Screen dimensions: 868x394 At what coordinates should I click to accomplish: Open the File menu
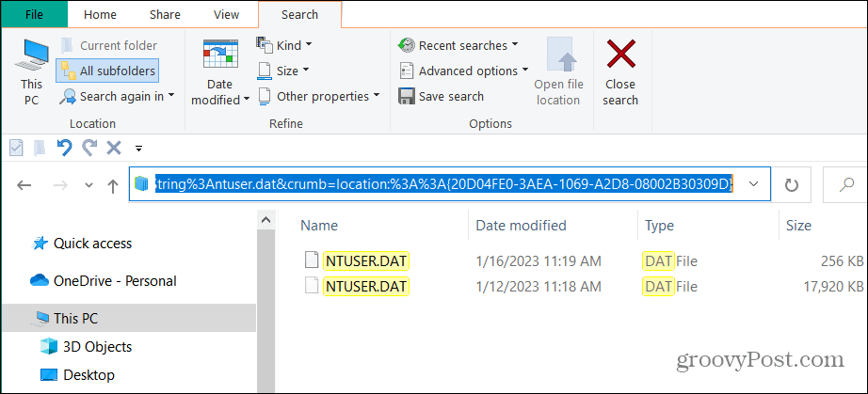pos(33,14)
